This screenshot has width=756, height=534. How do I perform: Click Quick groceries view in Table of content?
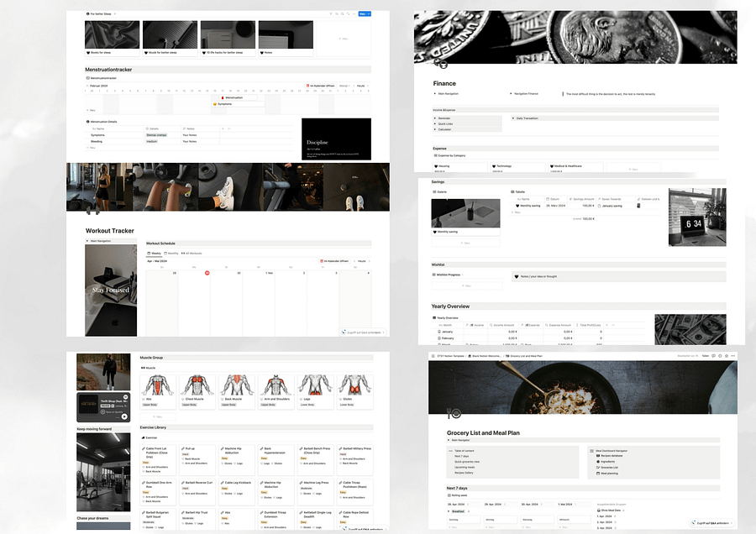[x=467, y=462]
